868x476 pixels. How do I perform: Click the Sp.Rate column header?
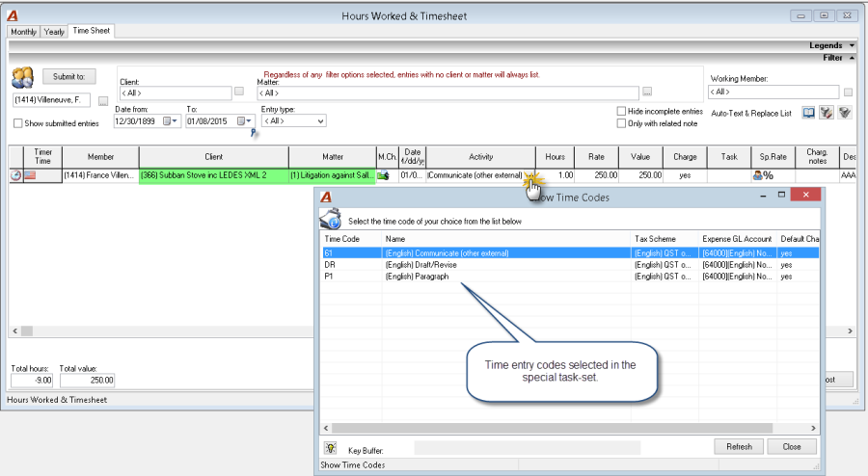coord(773,157)
